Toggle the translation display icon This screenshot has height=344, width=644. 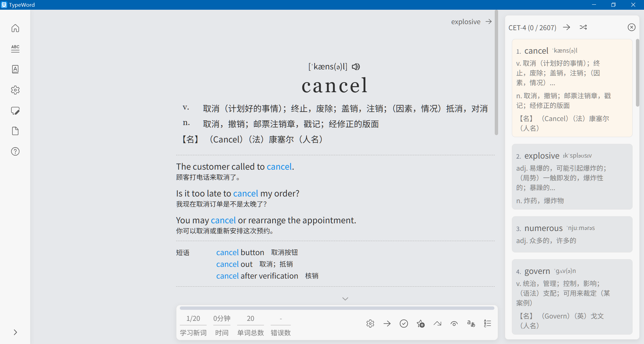pos(471,324)
